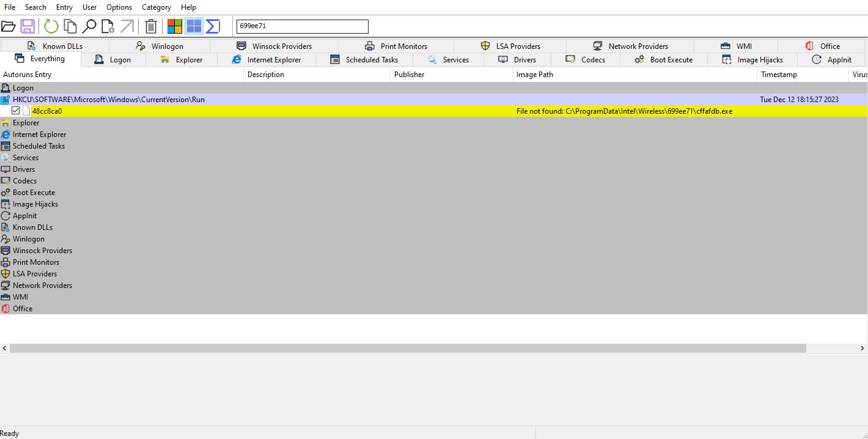Open the File menu
Image resolution: width=868 pixels, height=439 pixels.
click(10, 7)
